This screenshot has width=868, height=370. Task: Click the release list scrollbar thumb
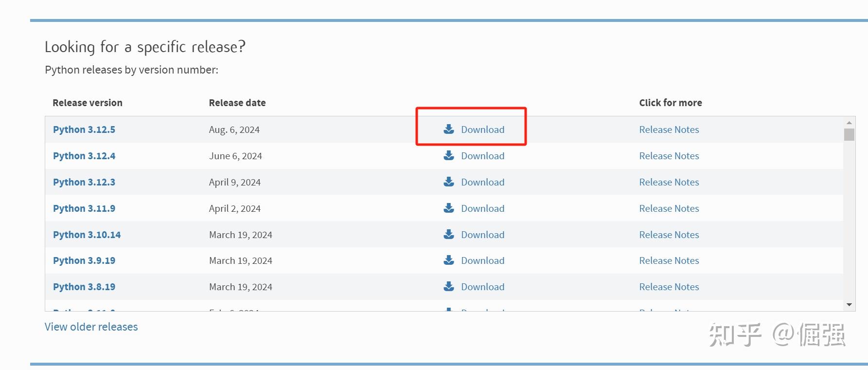(849, 134)
